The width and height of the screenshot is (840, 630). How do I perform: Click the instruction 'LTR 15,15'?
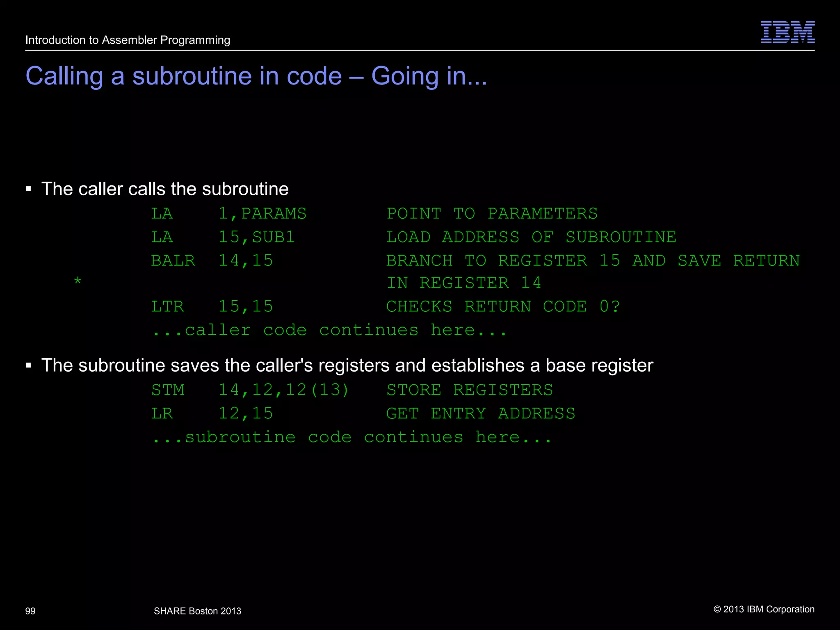[212, 307]
